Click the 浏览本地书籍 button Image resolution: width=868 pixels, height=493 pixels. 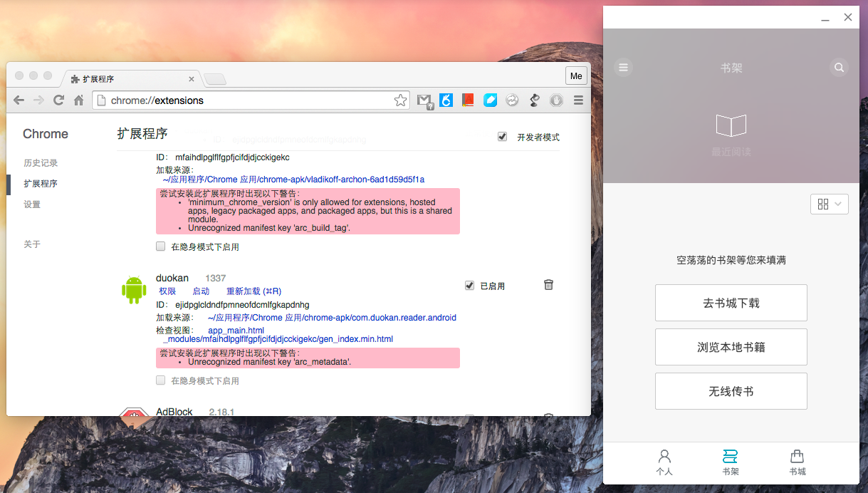(731, 347)
